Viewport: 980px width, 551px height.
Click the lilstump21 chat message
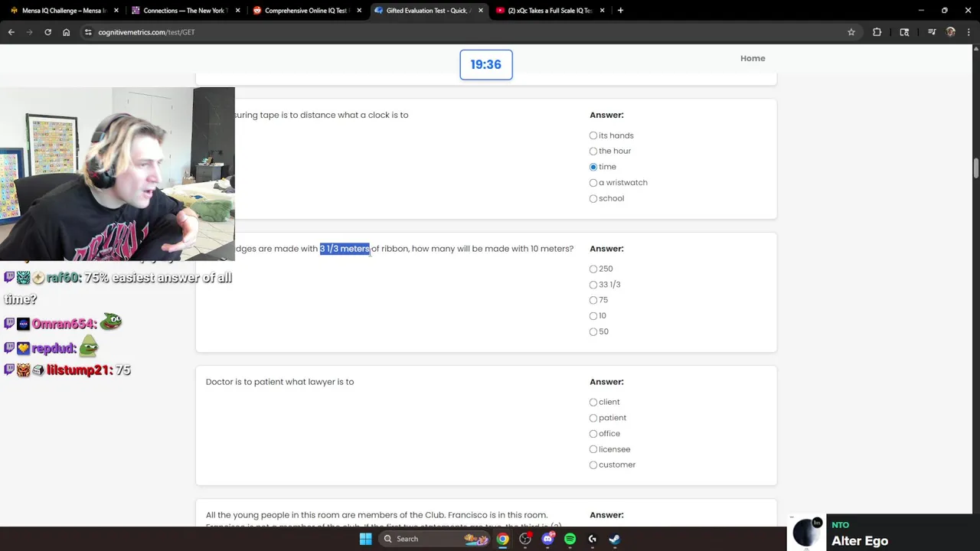67,370
